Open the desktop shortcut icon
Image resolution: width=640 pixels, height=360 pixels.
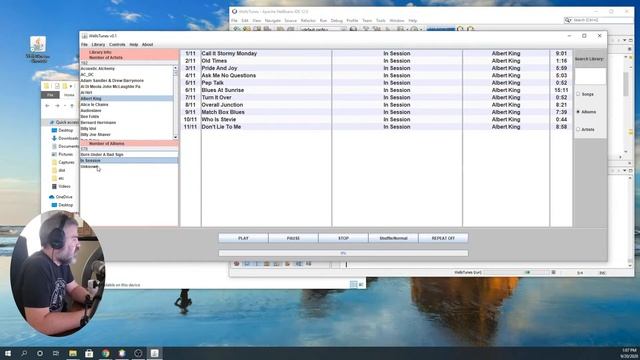38,50
